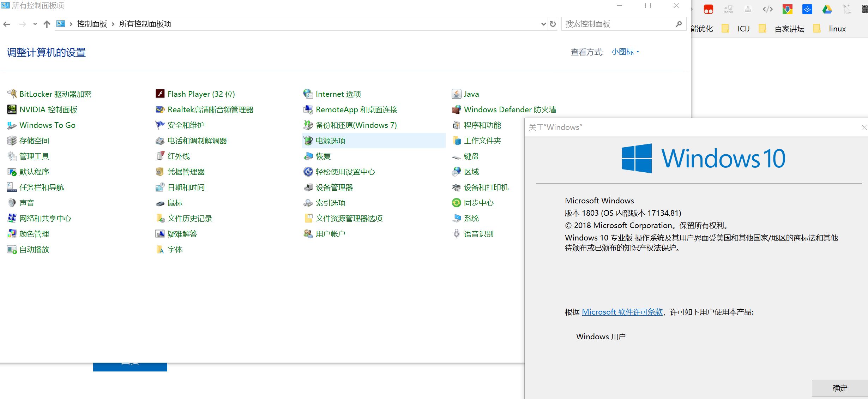Expand the chevron after 控制面板 in the breadcrumb
Screen dimensions: 868x399
tap(113, 24)
